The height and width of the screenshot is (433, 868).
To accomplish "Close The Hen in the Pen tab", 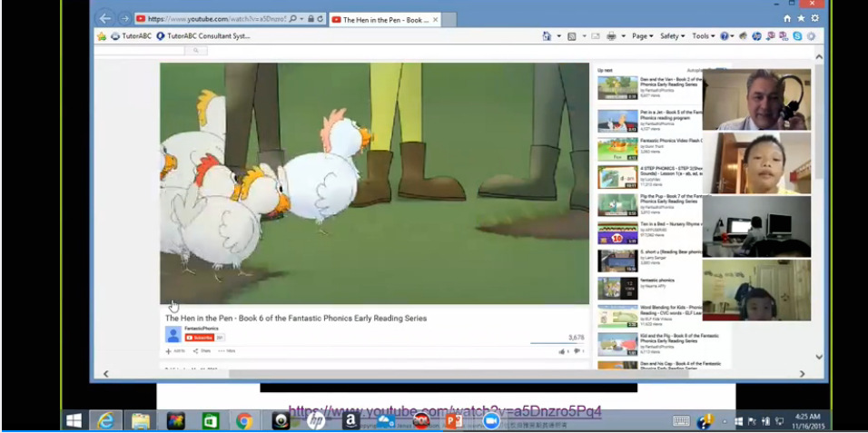I will [x=435, y=20].
